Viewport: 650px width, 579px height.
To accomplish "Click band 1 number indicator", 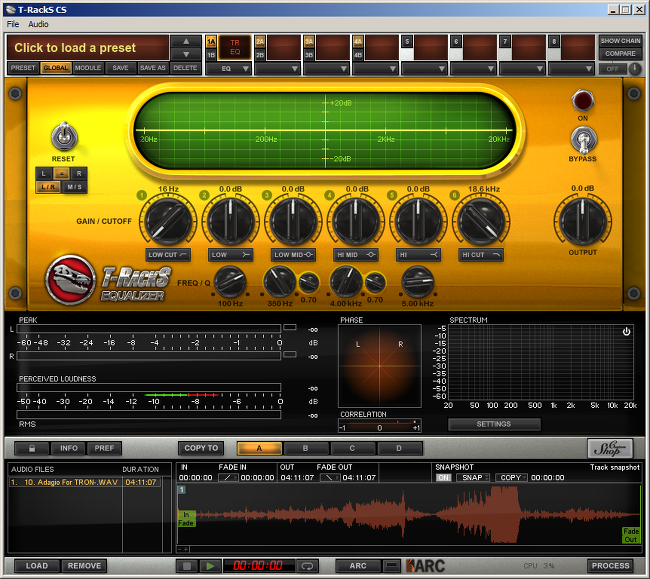I will (x=142, y=195).
